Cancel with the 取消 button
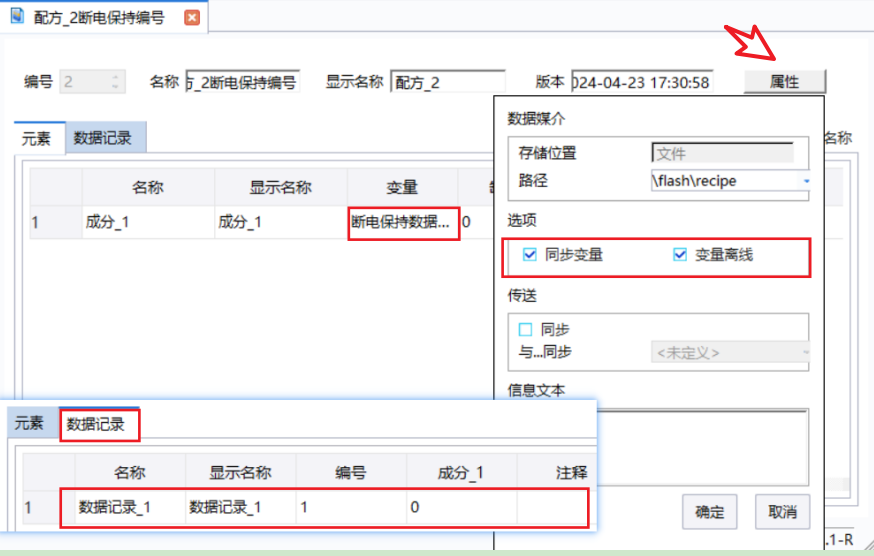Viewport: 874px width, 556px height. tap(783, 511)
